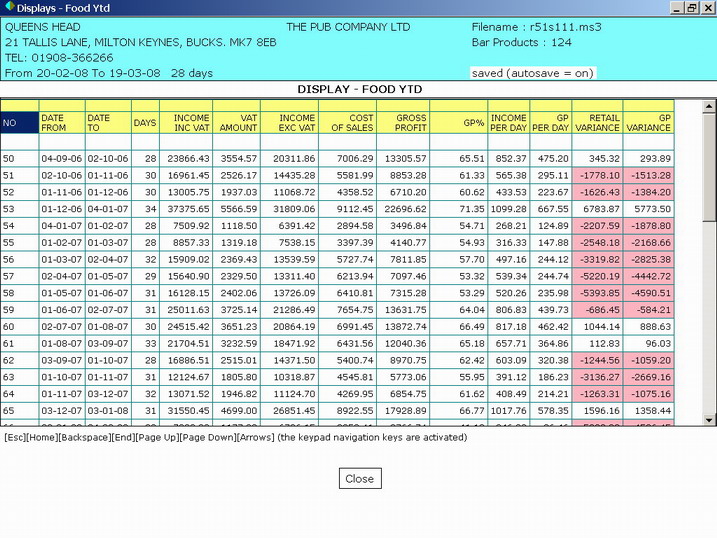Select the NO column header
The width and height of the screenshot is (717, 538).
(19, 123)
